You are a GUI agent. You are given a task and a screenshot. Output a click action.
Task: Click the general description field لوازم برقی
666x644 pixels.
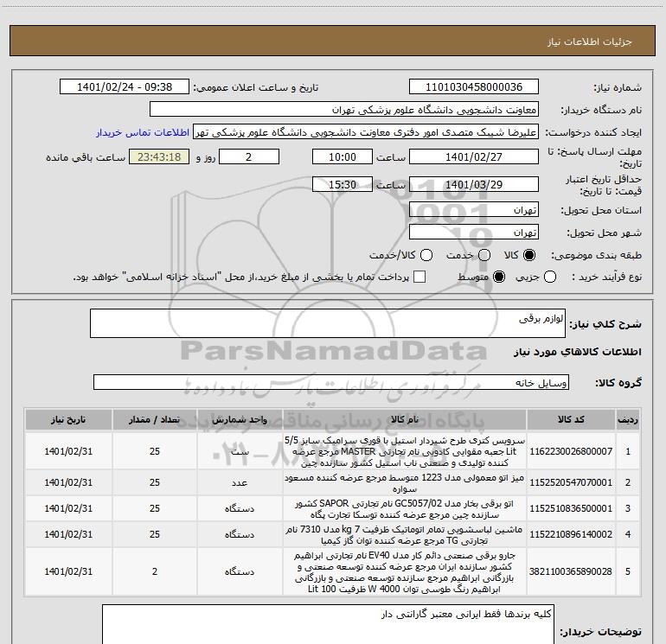(328, 323)
